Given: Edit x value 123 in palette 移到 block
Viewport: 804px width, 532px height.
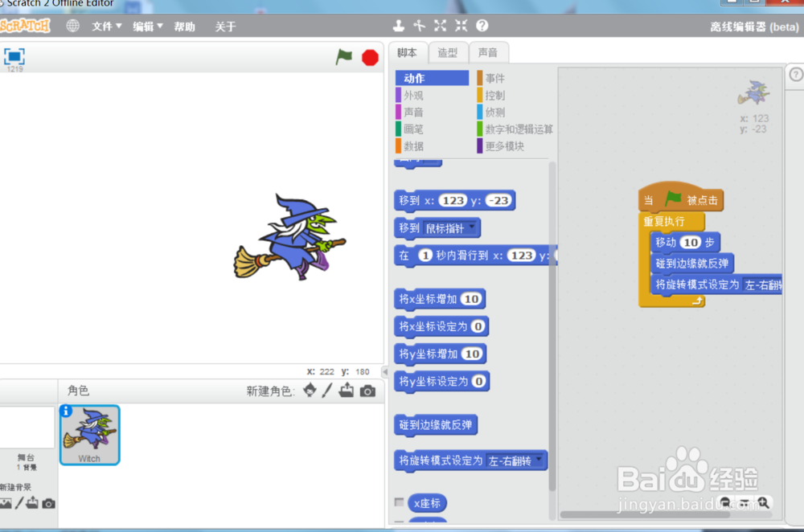Looking at the screenshot, I should 453,200.
